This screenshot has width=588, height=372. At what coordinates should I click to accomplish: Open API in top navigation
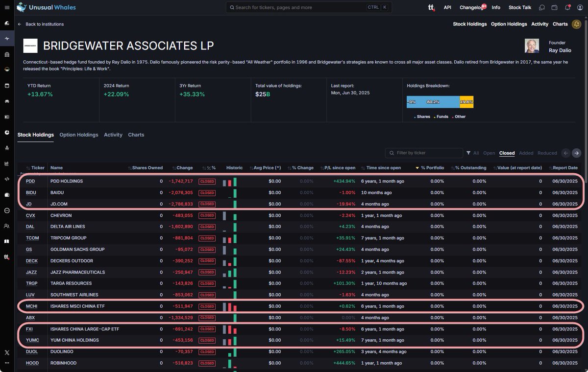point(447,7)
